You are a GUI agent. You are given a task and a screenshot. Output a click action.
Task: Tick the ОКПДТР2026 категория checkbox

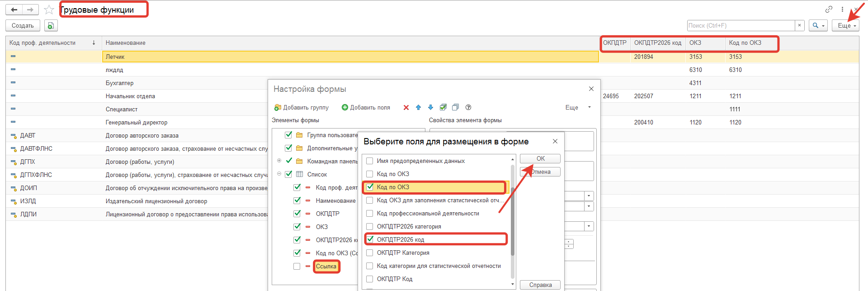click(370, 226)
